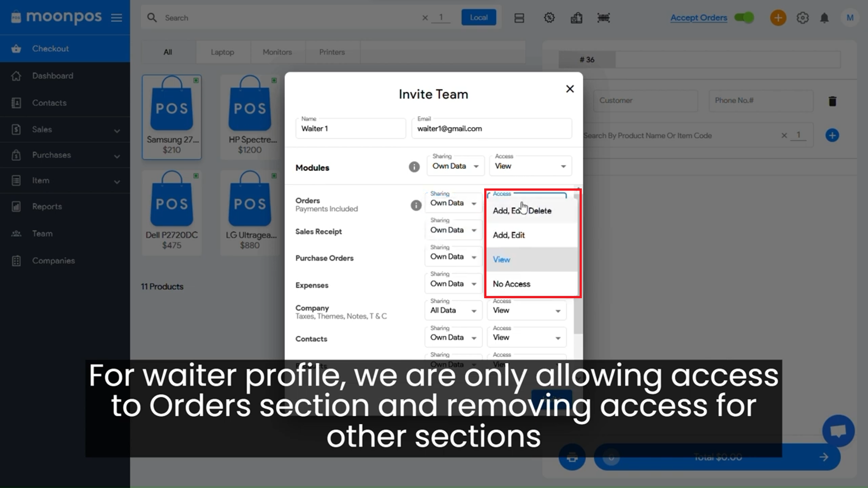Viewport: 868px width, 488px height.
Task: Open Expenses Sharing dropdown
Action: coord(453,284)
